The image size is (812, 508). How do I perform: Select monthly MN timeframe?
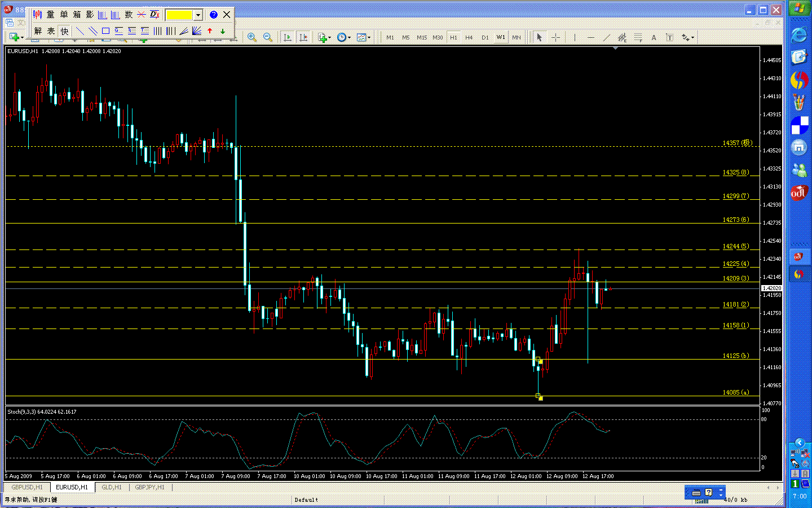tap(517, 37)
